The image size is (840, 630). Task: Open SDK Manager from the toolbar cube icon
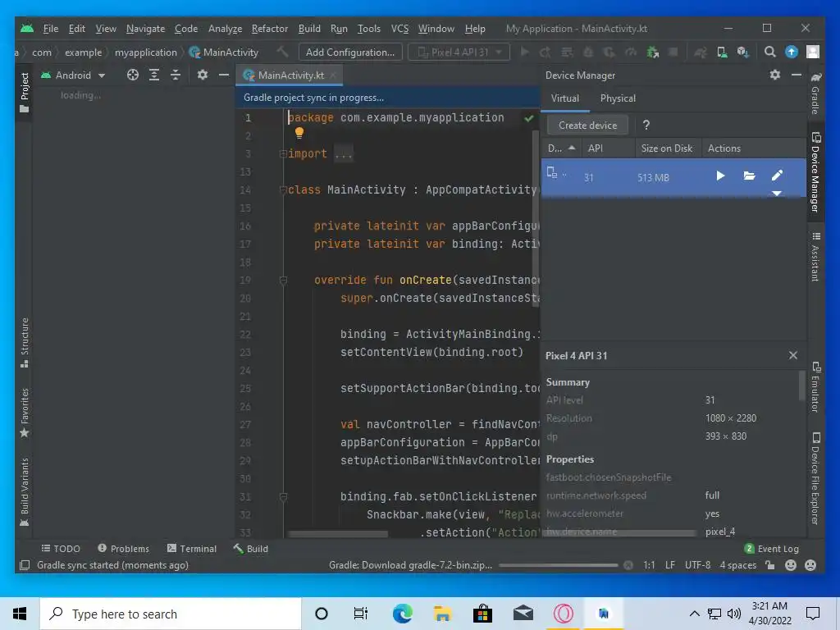pos(742,52)
